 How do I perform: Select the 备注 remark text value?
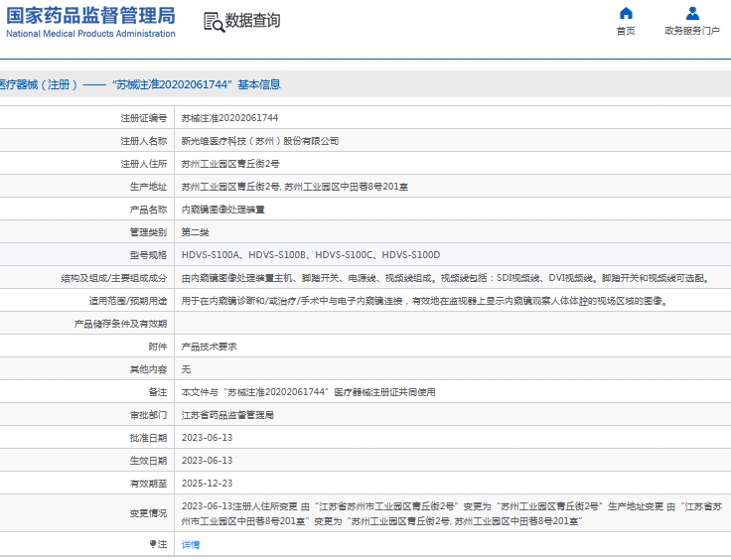(x=308, y=392)
